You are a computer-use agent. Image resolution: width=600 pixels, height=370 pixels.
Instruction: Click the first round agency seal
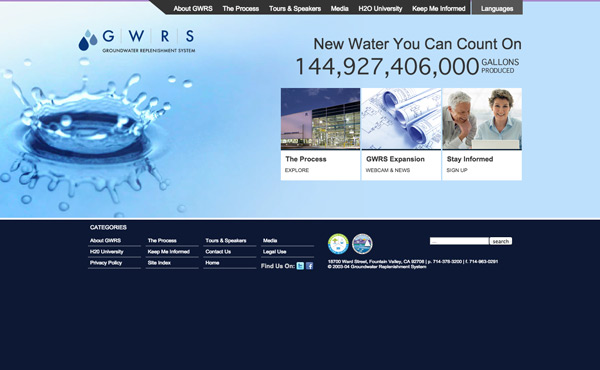338,244
